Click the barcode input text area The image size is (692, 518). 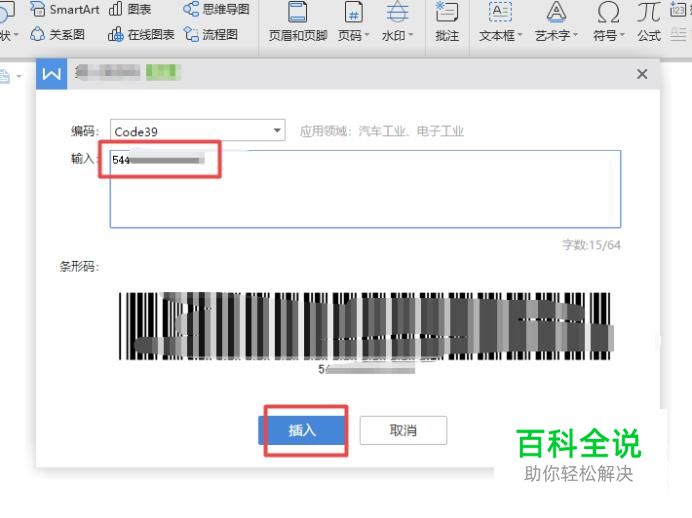tap(365, 189)
